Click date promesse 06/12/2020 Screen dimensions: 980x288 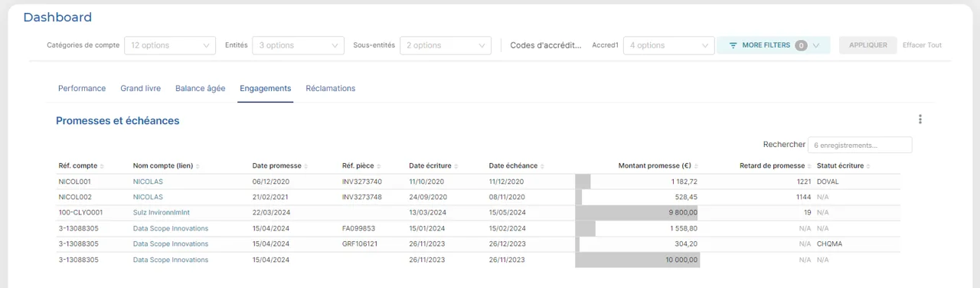[271, 182]
